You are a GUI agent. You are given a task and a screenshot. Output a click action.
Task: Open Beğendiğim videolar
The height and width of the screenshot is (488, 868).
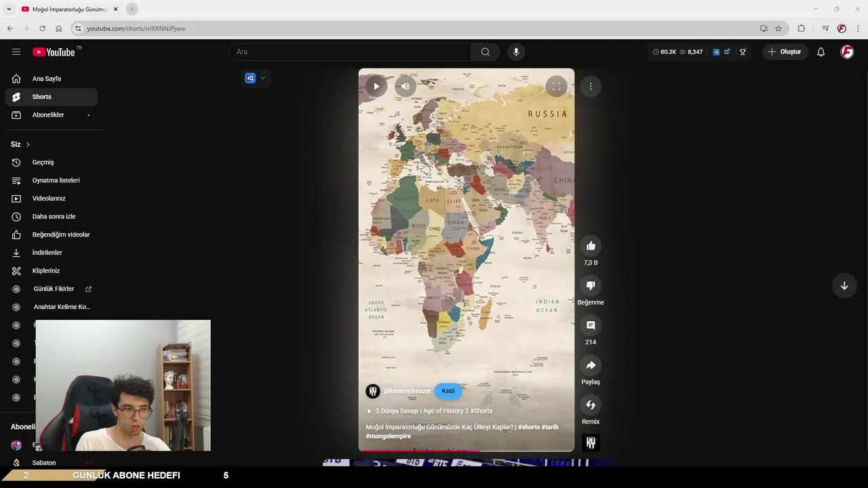[52, 235]
